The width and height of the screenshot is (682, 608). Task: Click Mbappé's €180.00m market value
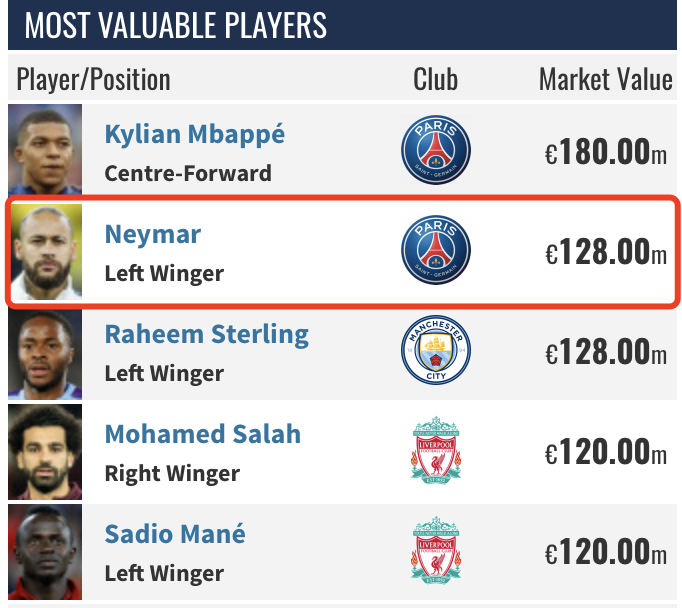[x=605, y=152]
